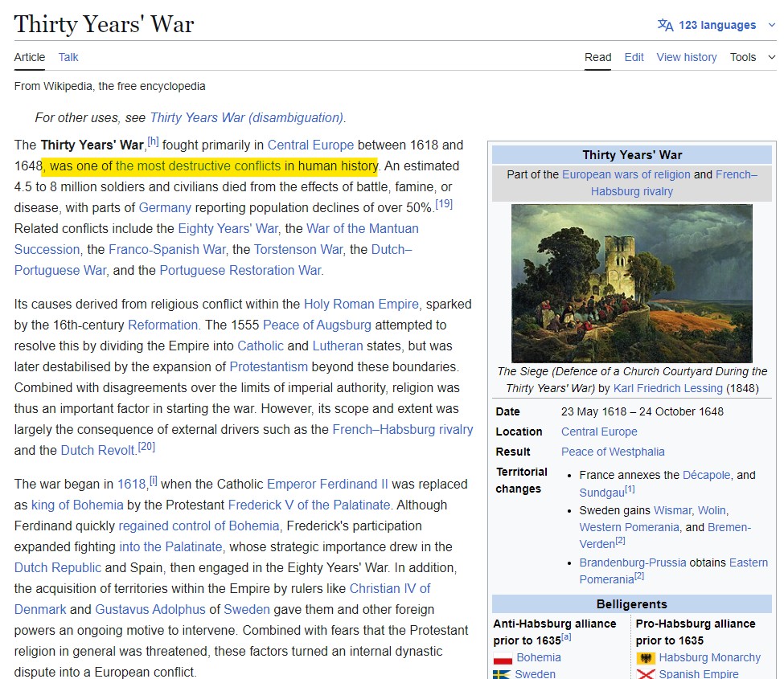
Task: Open the Edit tab
Action: click(634, 58)
